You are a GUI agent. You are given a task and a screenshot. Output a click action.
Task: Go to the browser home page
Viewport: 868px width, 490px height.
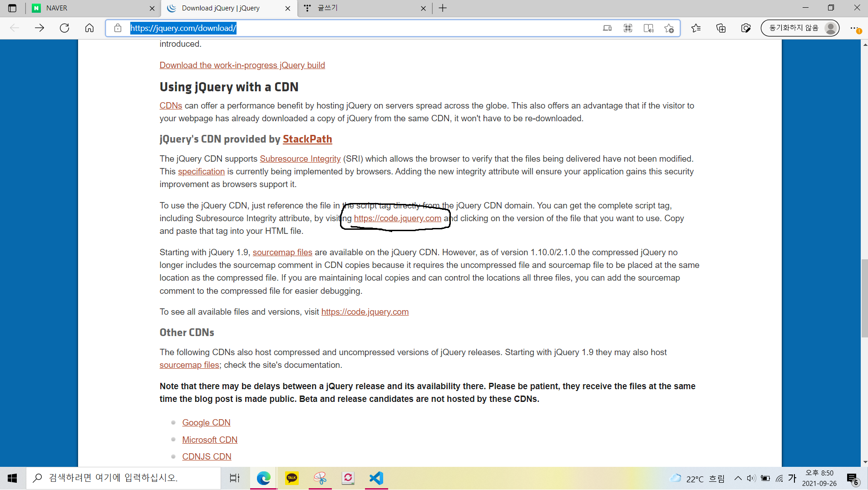(x=89, y=28)
